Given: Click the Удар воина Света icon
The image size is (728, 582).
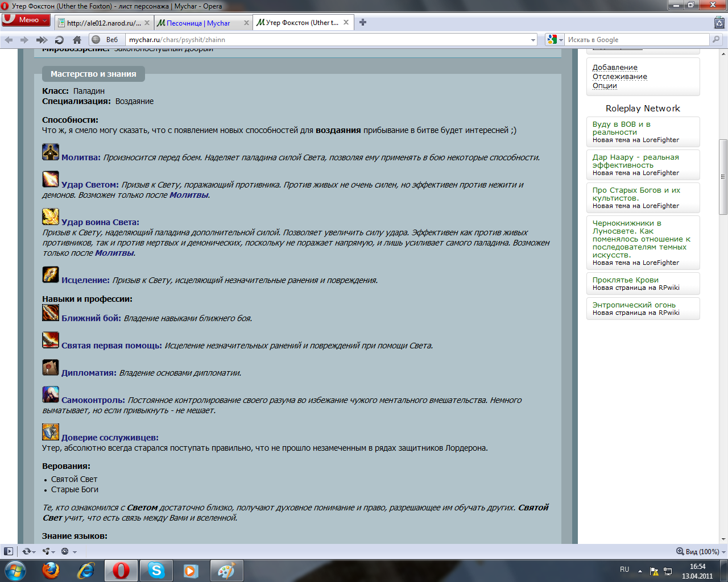Looking at the screenshot, I should pyautogui.click(x=51, y=217).
